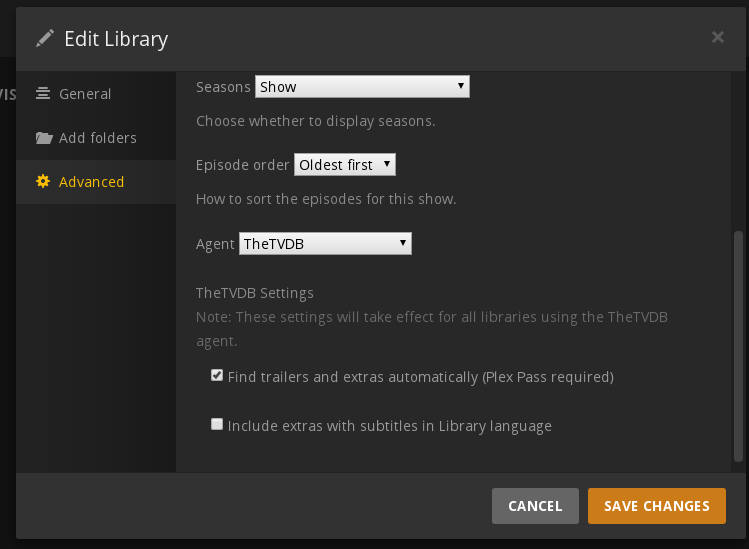749x549 pixels.
Task: Click the Save Changes button
Action: pos(656,506)
